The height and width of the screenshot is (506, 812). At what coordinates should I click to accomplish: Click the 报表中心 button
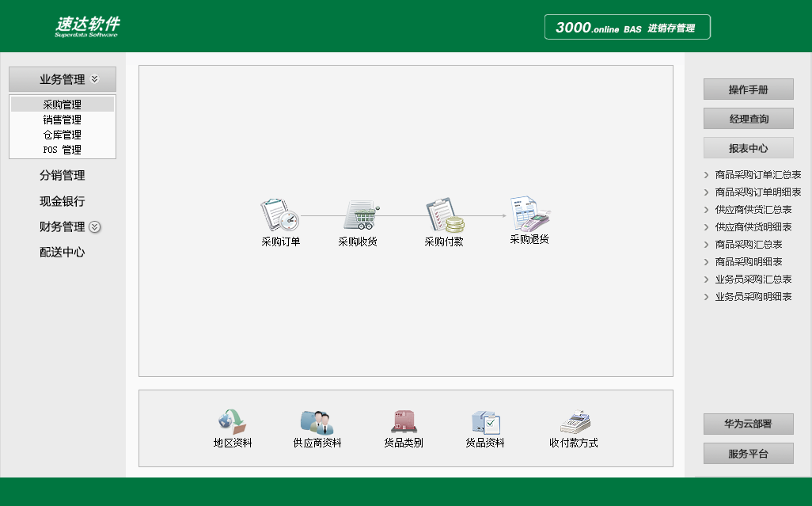747,147
